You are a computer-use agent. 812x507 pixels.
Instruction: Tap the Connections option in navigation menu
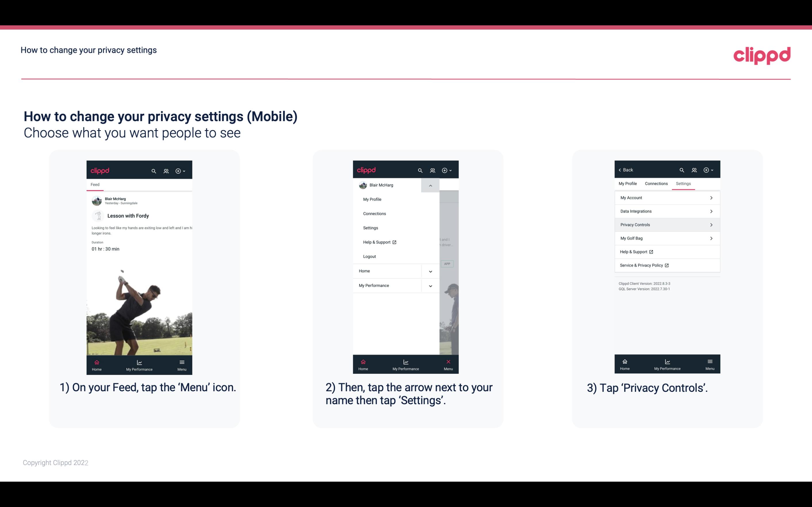(x=375, y=213)
